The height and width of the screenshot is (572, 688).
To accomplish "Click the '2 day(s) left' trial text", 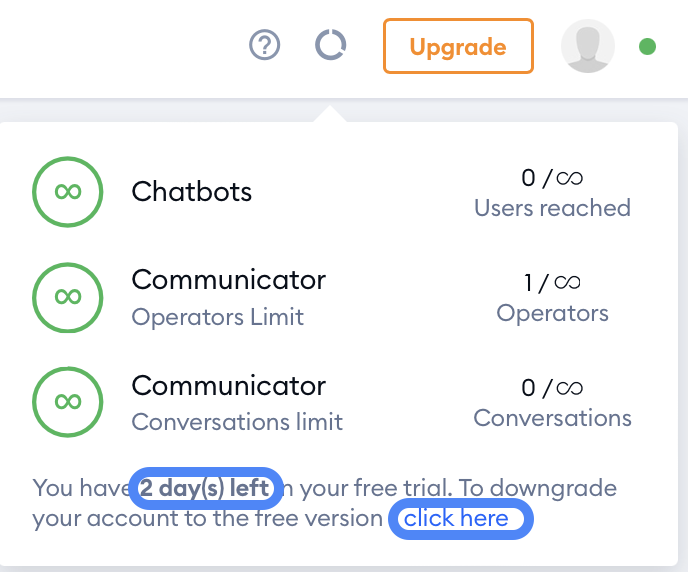I will [x=204, y=488].
